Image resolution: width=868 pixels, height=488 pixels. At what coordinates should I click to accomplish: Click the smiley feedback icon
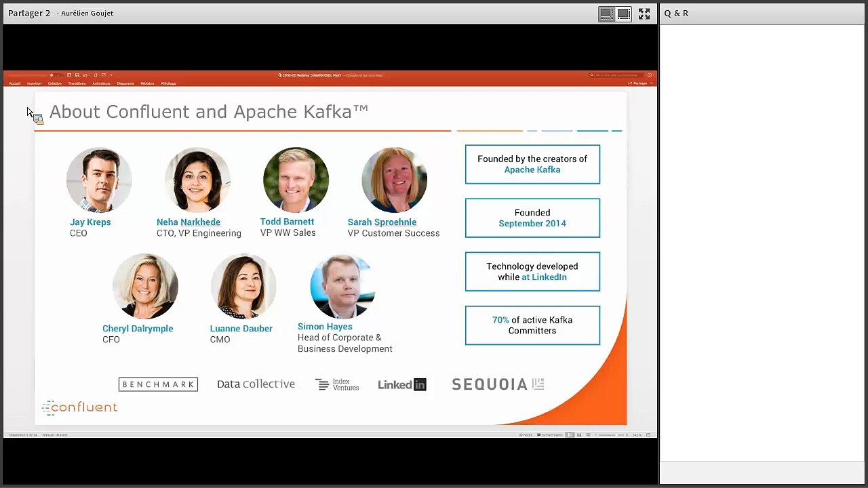650,75
